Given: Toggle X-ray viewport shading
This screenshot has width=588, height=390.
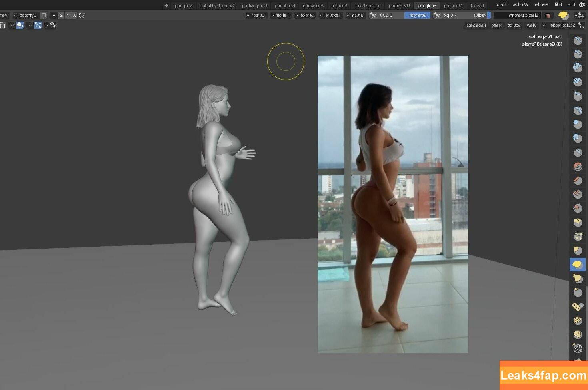Looking at the screenshot, I should pos(2,25).
